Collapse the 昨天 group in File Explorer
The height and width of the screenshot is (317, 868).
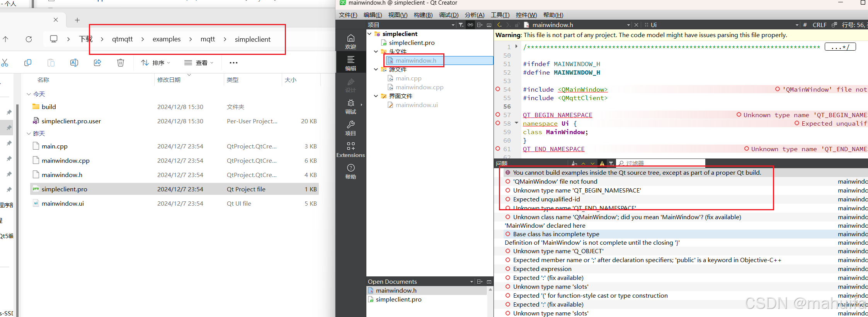(x=29, y=133)
